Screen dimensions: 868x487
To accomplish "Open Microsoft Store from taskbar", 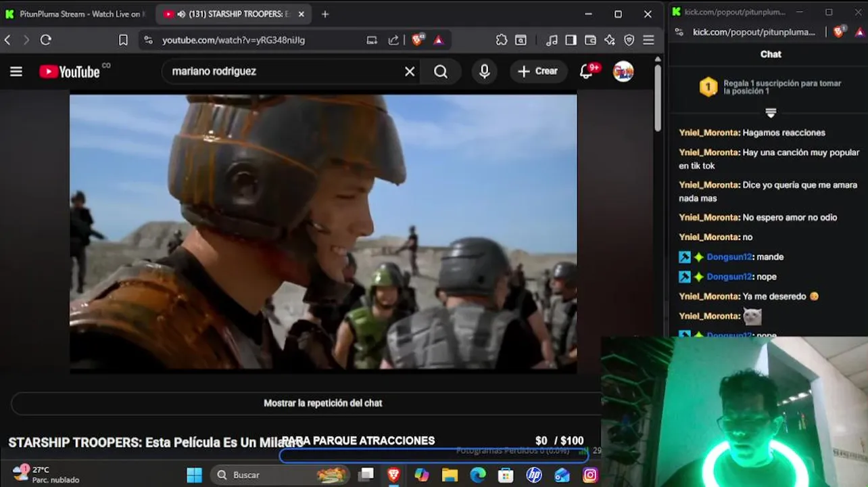I will (506, 475).
